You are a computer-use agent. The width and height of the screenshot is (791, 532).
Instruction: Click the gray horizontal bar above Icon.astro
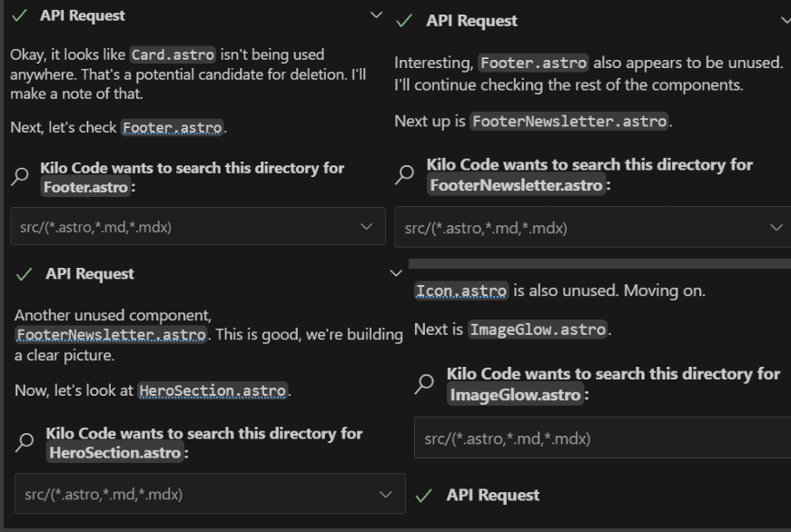(599, 263)
